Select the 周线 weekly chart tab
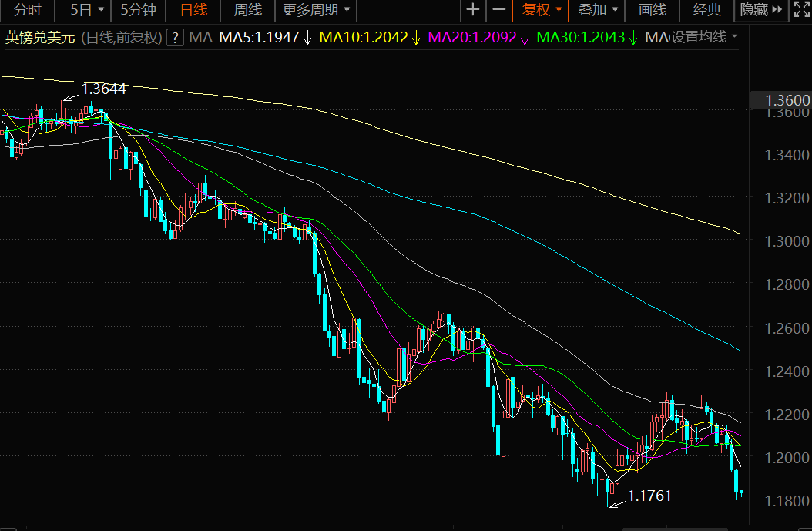The height and width of the screenshot is (531, 812). [x=247, y=10]
